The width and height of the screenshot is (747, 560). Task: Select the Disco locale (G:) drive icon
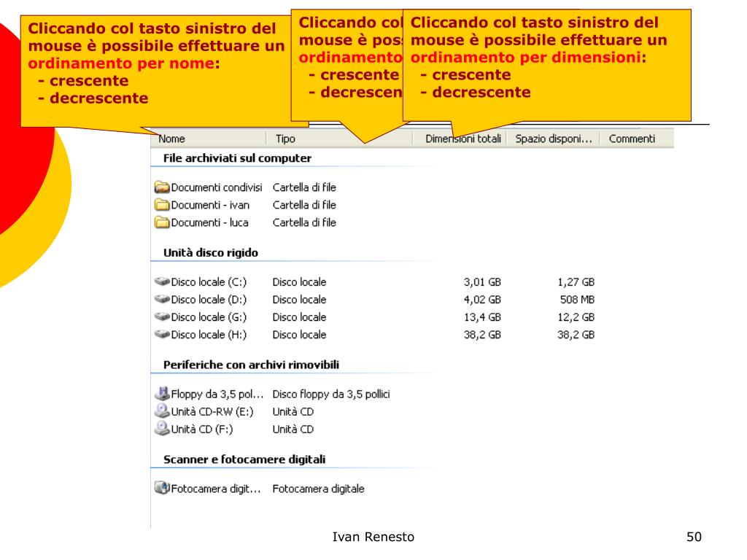162,317
